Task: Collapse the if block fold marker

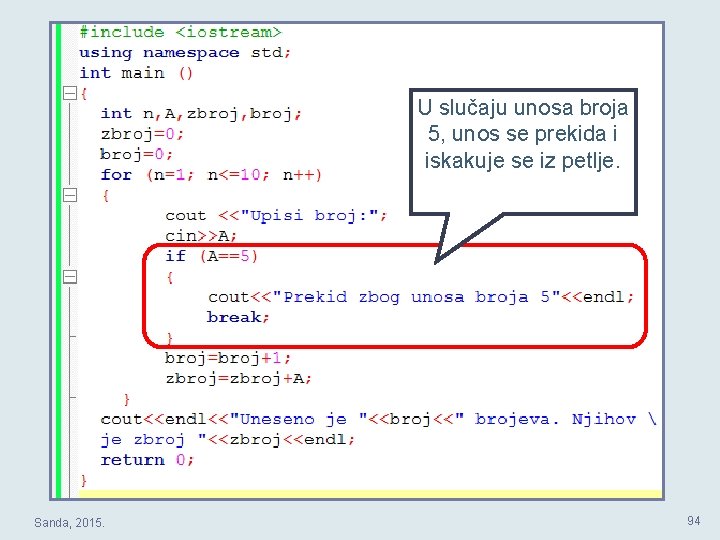Action: 69,276
